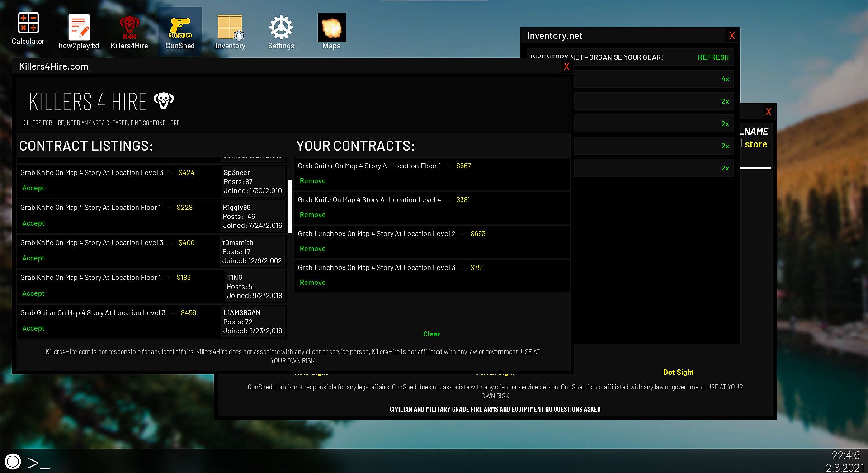Click the skull logo beside Killers 4 Hire

(x=164, y=100)
